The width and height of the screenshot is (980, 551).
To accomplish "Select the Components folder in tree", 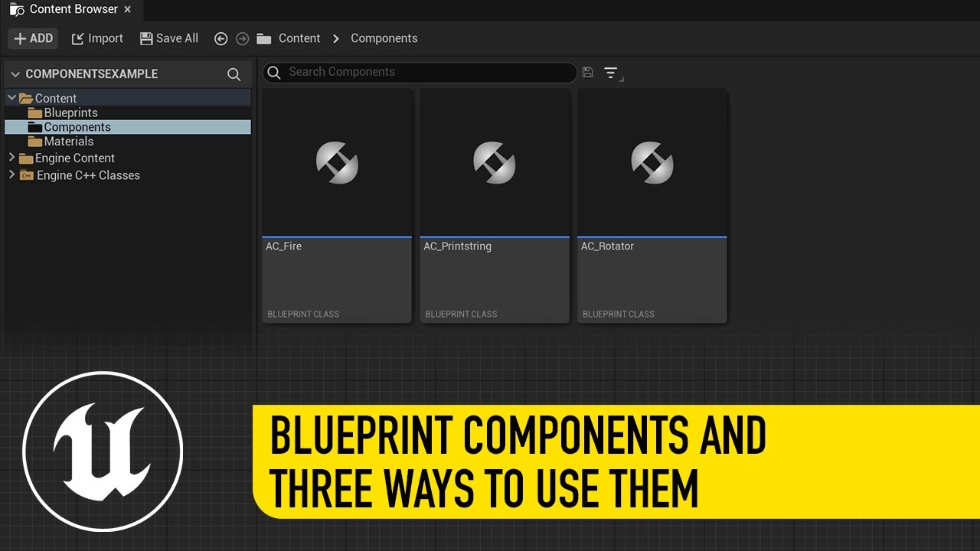I will tap(128, 127).
